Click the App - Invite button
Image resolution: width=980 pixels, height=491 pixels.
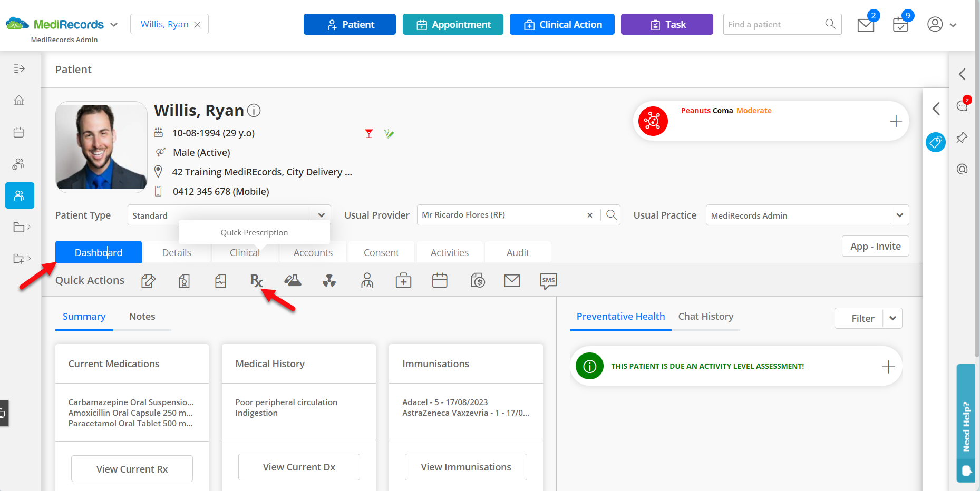875,246
